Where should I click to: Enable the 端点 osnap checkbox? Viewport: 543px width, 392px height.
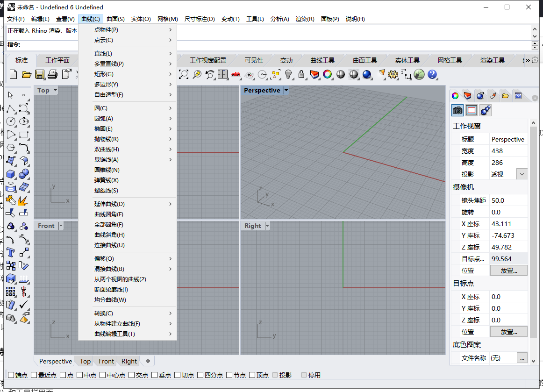click(11, 375)
